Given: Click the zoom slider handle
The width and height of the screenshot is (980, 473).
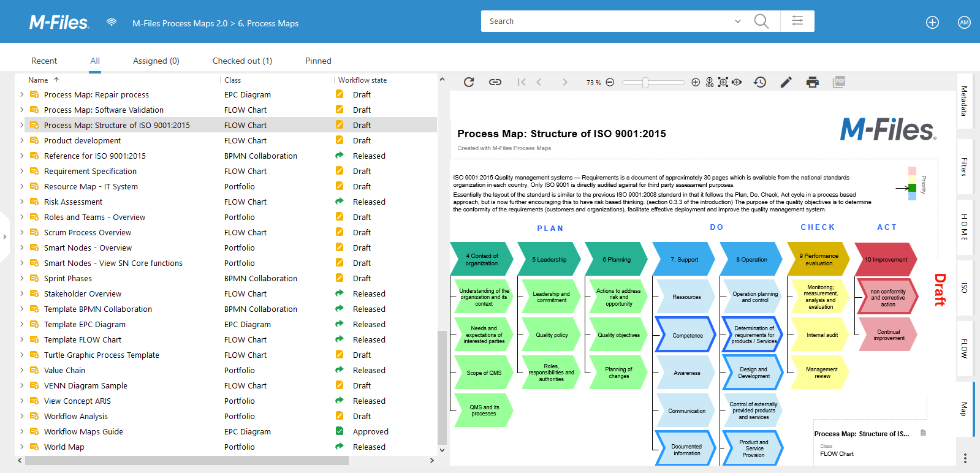Looking at the screenshot, I should pyautogui.click(x=645, y=83).
